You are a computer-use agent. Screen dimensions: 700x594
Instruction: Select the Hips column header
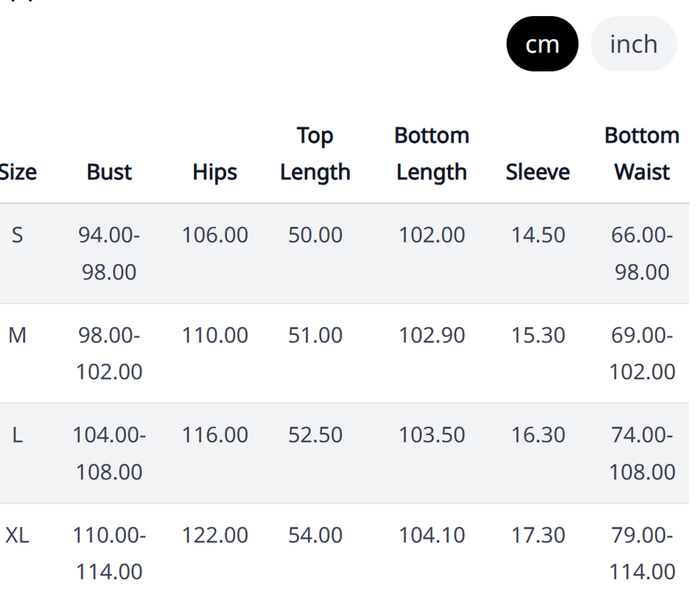[215, 172]
